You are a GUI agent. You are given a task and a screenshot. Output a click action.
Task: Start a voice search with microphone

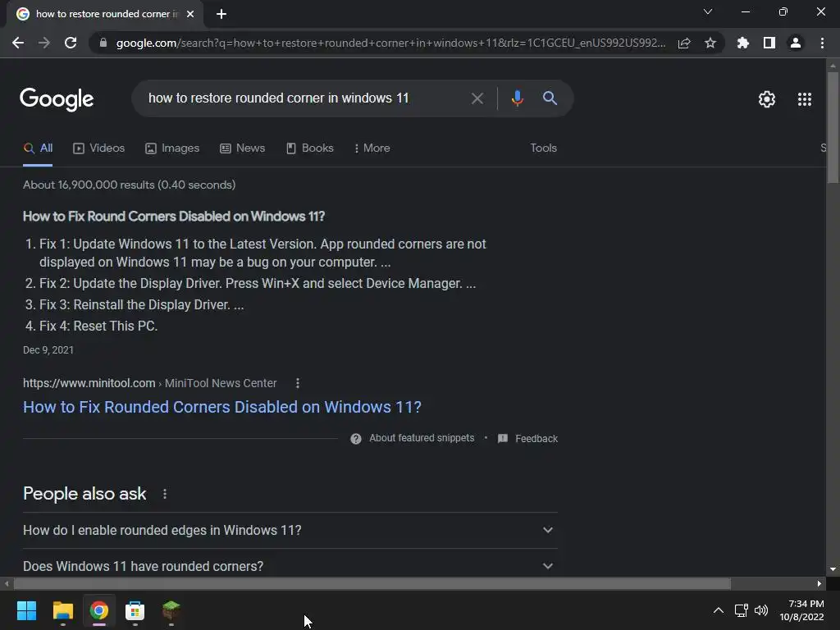[517, 98]
